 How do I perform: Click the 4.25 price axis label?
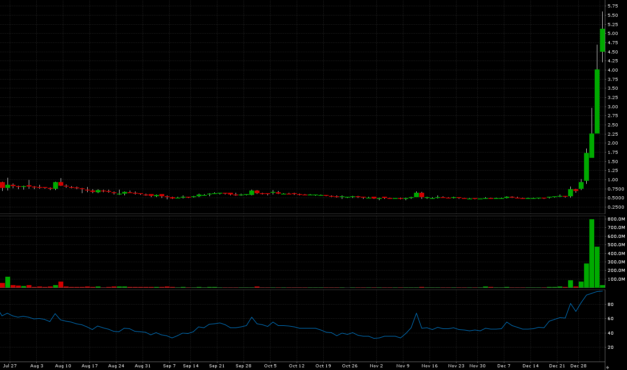tap(613, 61)
